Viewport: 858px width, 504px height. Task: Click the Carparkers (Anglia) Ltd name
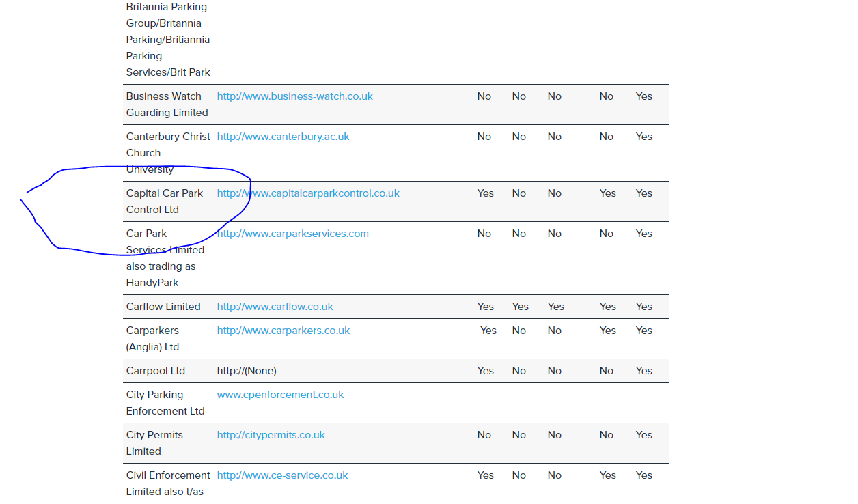tap(153, 339)
